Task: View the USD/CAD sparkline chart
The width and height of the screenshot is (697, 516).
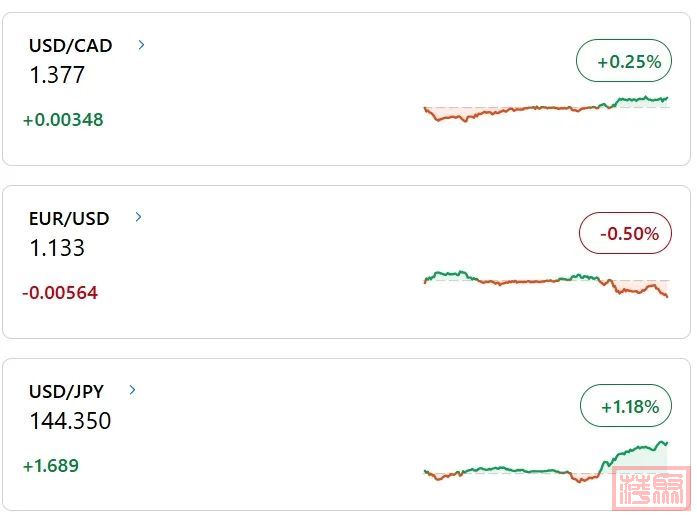Action: point(546,108)
